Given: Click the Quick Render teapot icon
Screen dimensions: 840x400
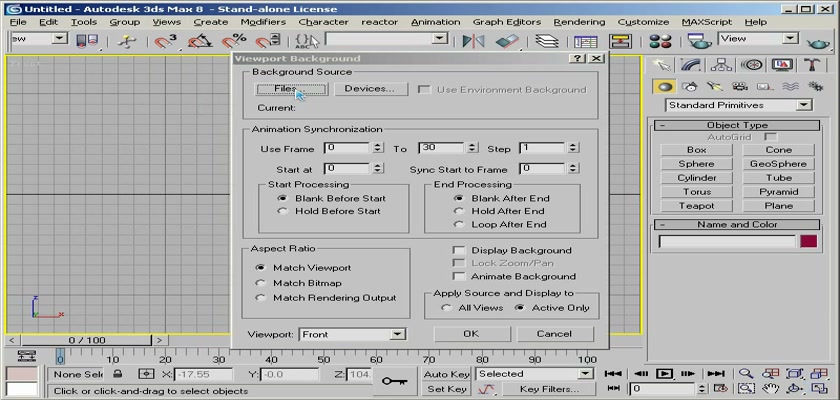Looking at the screenshot, I should click(x=818, y=42).
